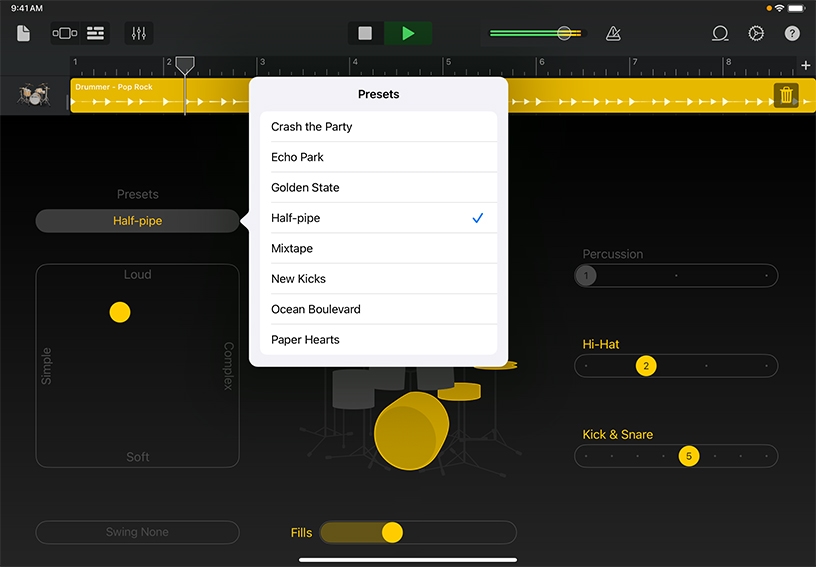Tap the drum kit track icon
This screenshot has width=816, height=567.
click(x=34, y=96)
